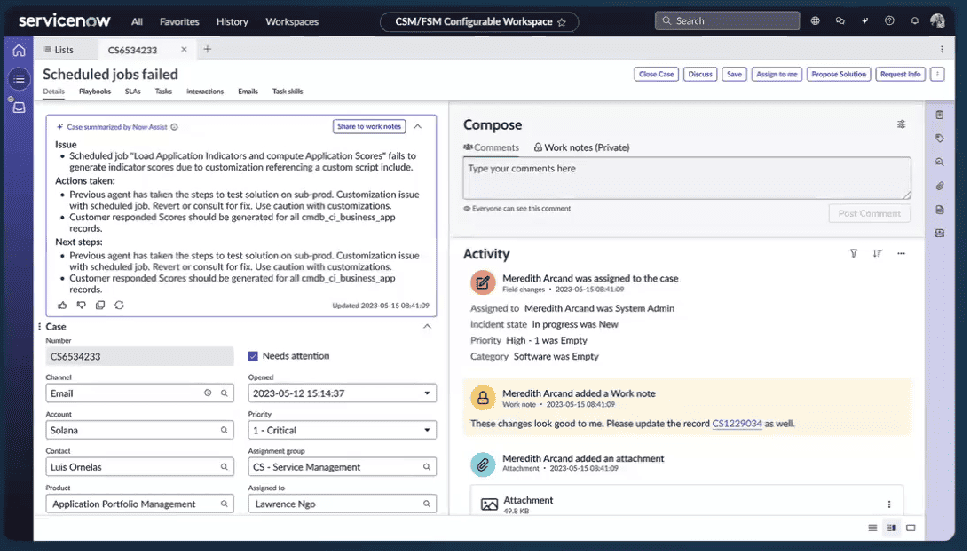Screen dimensions: 967x551
Task: Open the History menu
Action: pyautogui.click(x=232, y=22)
